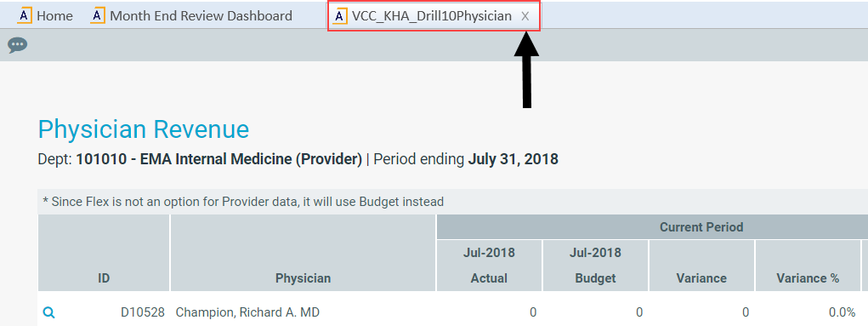Open the Month End Review Dashboard tab

191,15
